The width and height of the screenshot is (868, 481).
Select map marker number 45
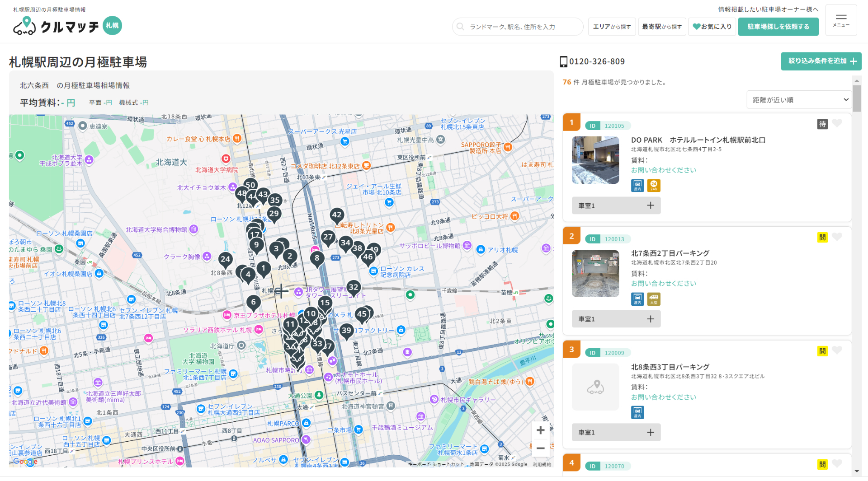(x=362, y=315)
